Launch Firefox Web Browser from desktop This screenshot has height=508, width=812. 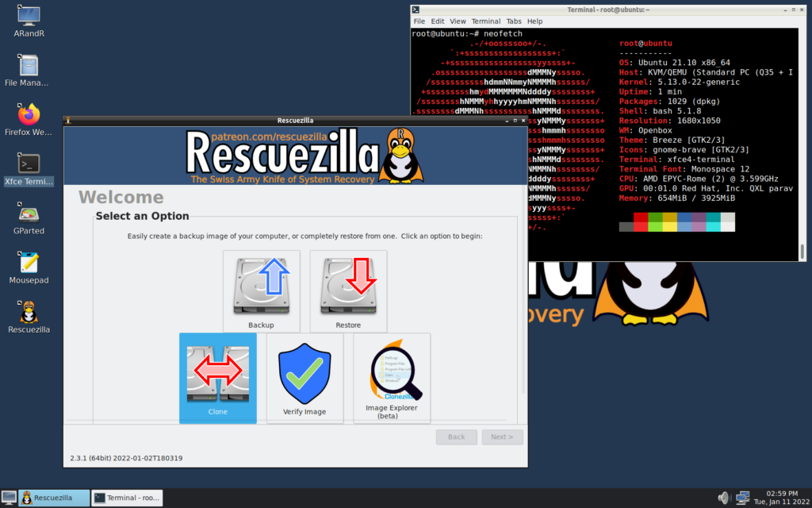coord(29,117)
